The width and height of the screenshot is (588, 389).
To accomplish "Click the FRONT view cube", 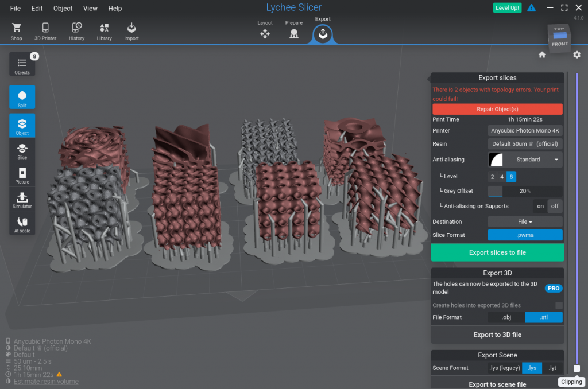I will pyautogui.click(x=559, y=44).
